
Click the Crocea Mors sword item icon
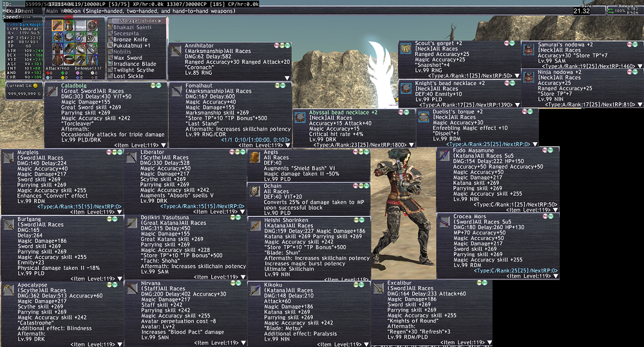tap(444, 222)
